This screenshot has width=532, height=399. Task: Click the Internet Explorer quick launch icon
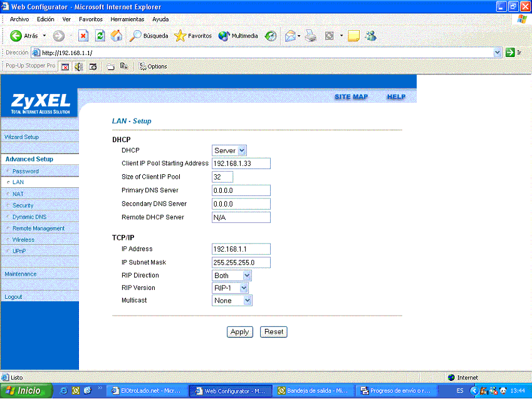[x=63, y=390]
